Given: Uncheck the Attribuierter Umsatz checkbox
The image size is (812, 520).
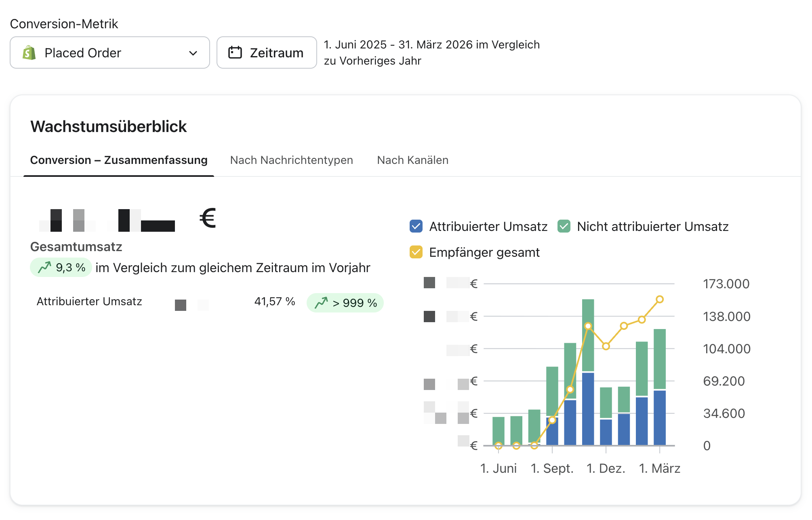Looking at the screenshot, I should [416, 226].
